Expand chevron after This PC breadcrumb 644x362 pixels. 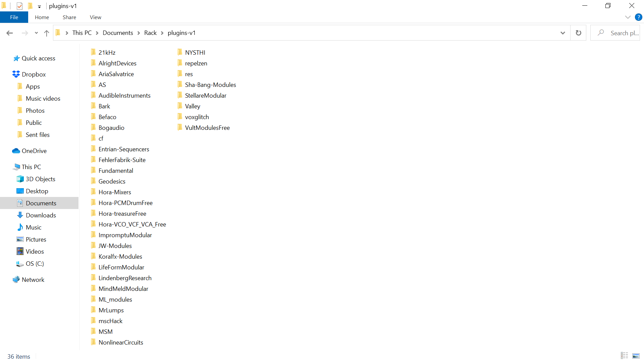click(x=97, y=33)
